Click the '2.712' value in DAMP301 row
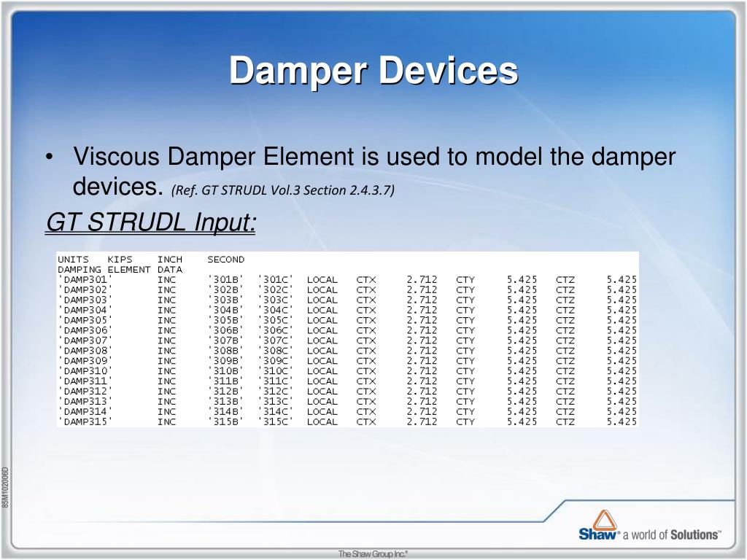 pyautogui.click(x=422, y=279)
